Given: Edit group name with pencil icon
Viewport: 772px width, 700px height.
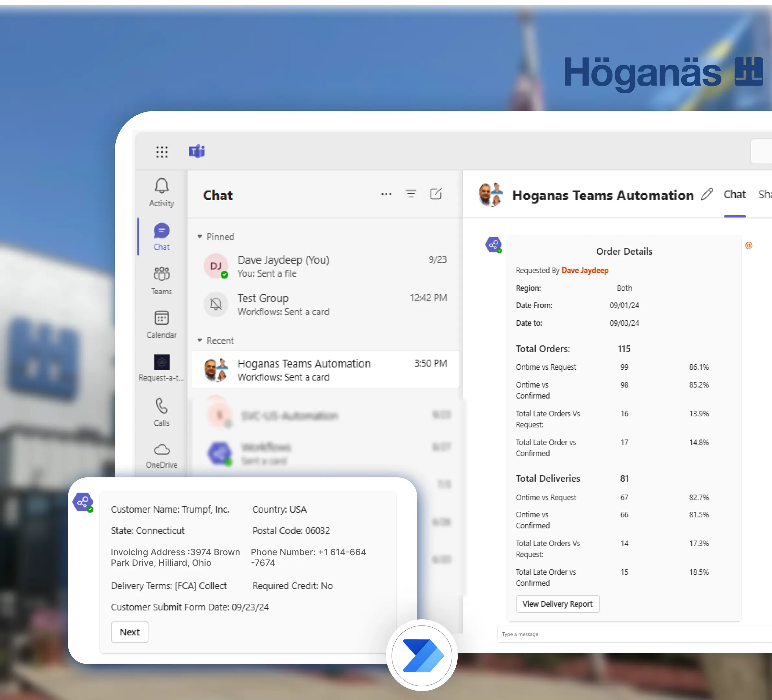Looking at the screenshot, I should point(707,194).
